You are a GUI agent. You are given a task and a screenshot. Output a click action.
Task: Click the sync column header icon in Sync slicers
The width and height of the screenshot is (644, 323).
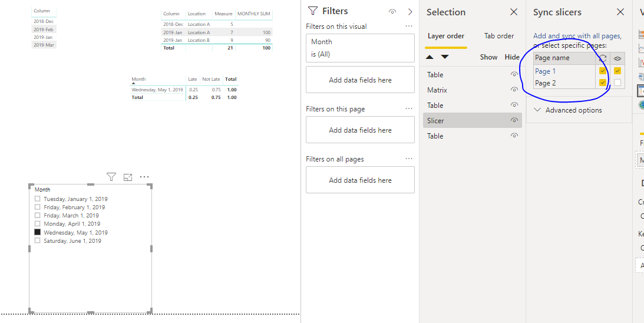click(x=603, y=58)
